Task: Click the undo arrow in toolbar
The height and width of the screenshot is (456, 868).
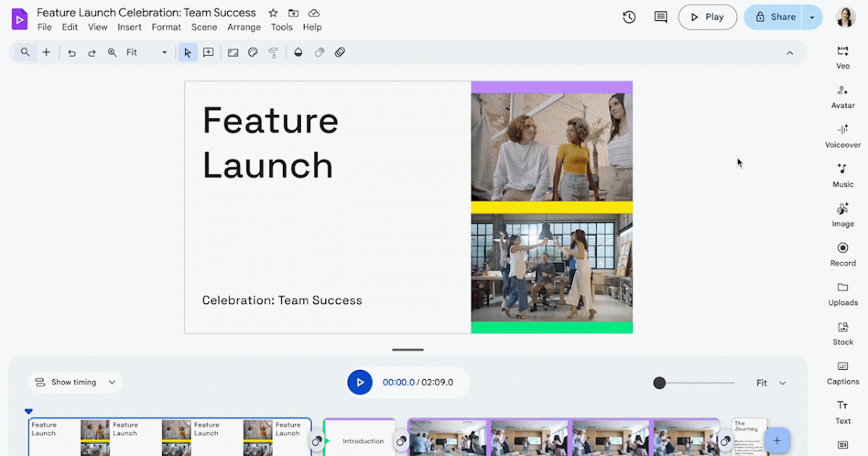Action: 72,53
